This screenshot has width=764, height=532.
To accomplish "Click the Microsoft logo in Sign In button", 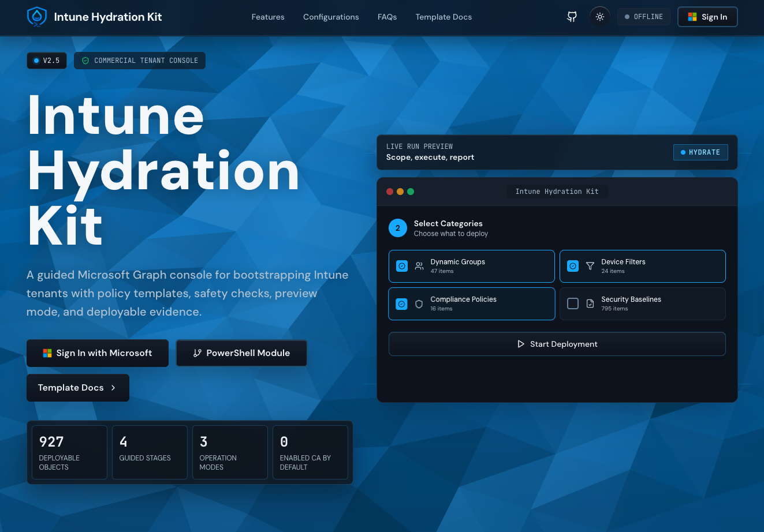I will (x=692, y=17).
